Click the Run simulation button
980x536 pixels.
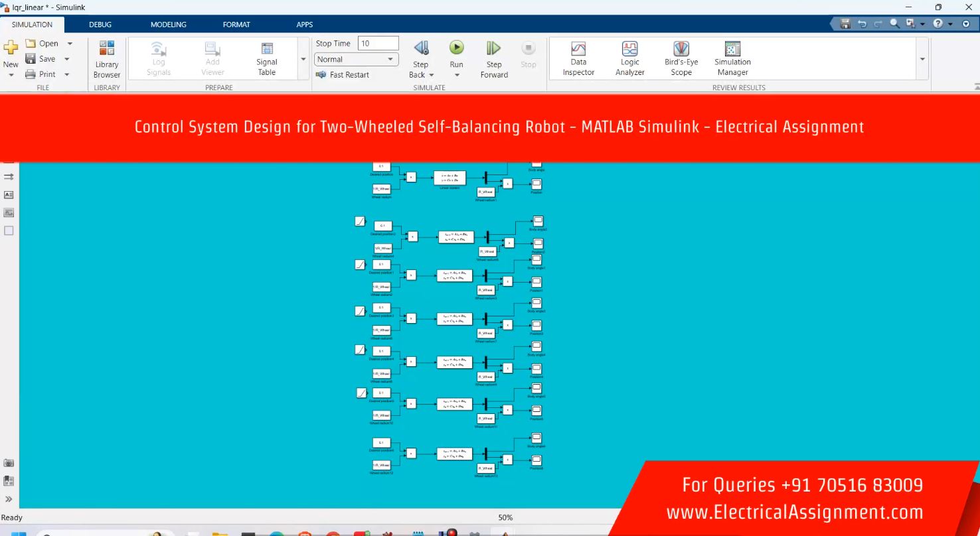(x=456, y=48)
